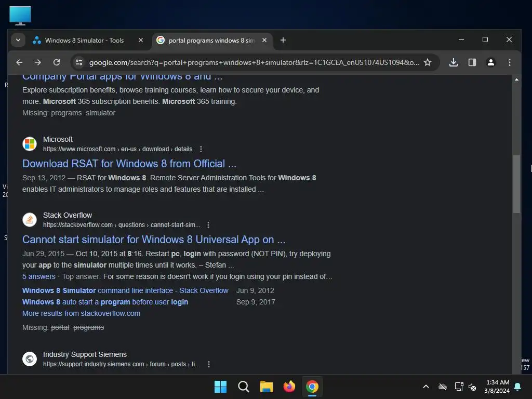This screenshot has height=399, width=532.
Task: Open Windows taskbar search
Action: 243,387
